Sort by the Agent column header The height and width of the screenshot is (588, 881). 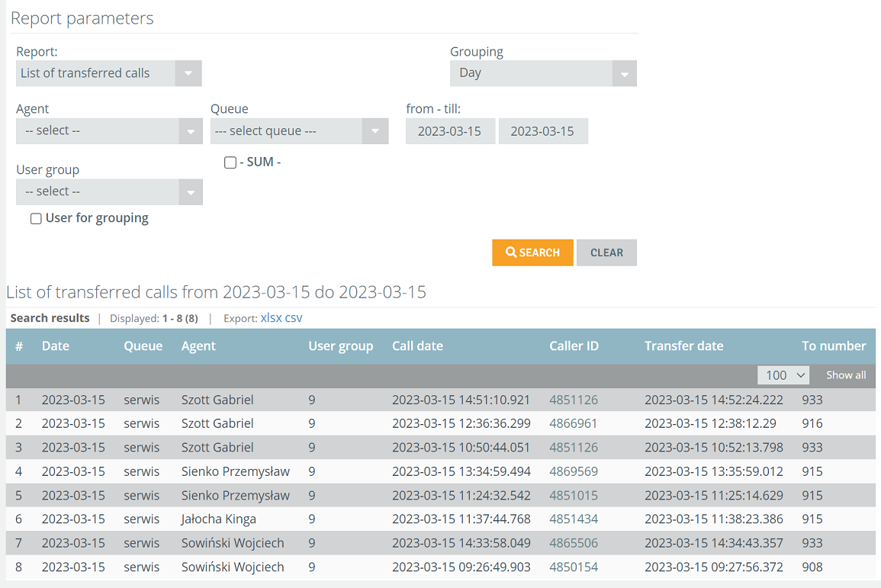coord(198,346)
